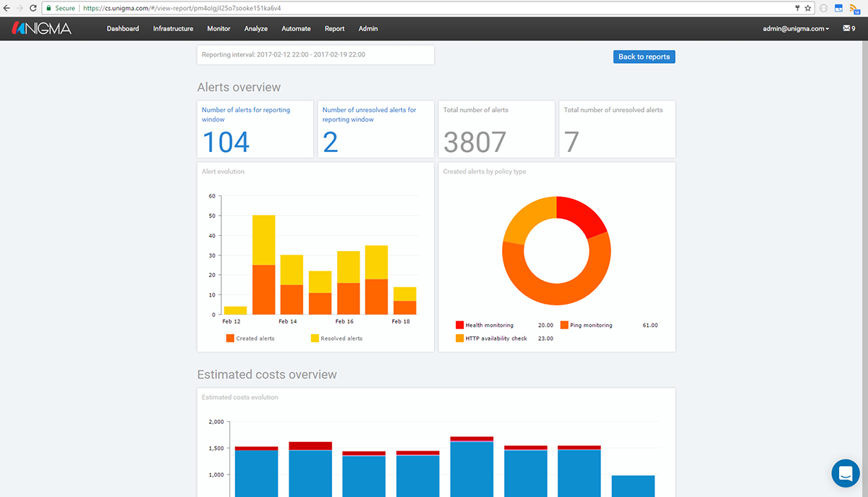Click the small yellow Feb 12 bar

(x=235, y=310)
